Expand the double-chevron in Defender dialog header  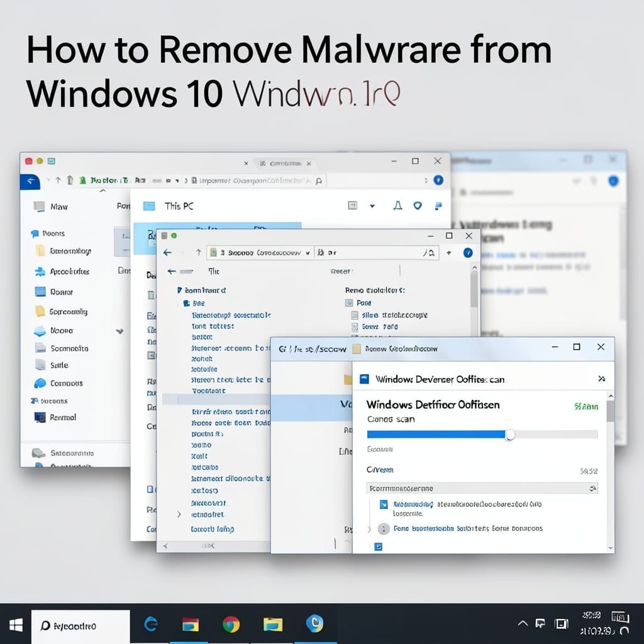coord(602,379)
